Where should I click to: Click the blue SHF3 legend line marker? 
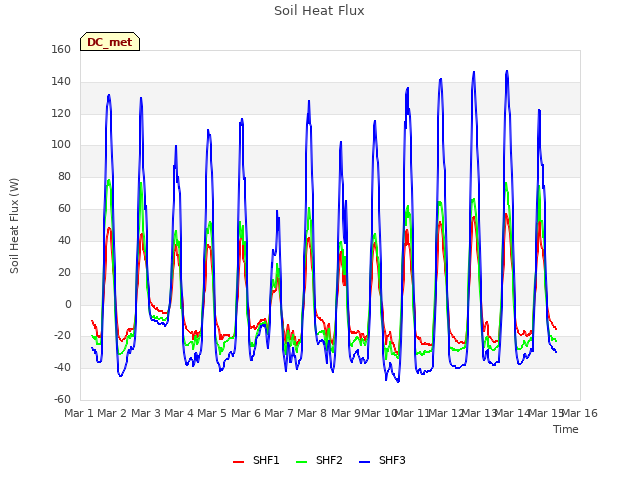point(364,462)
